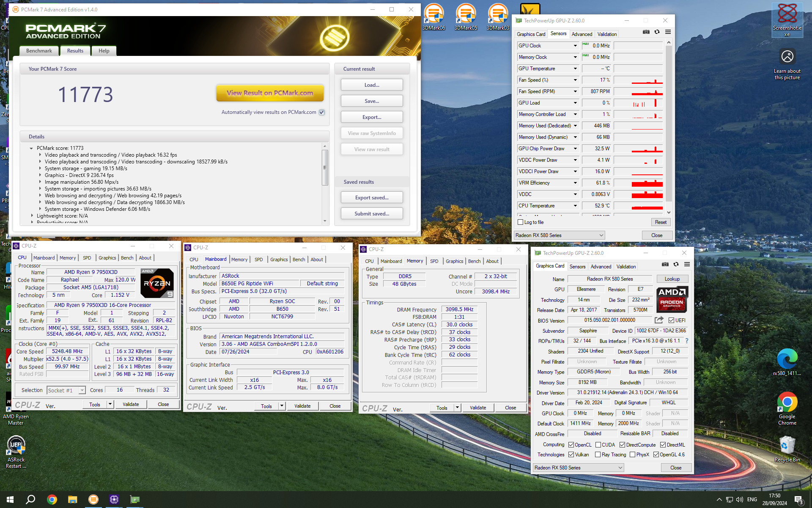The height and width of the screenshot is (508, 812).
Task: Open 3DMark06 desktop shortcut
Action: click(434, 17)
